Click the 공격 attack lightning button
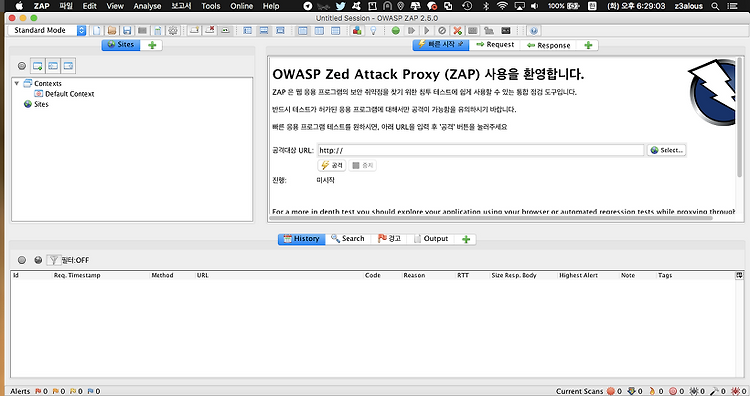750x396 pixels. tap(332, 165)
